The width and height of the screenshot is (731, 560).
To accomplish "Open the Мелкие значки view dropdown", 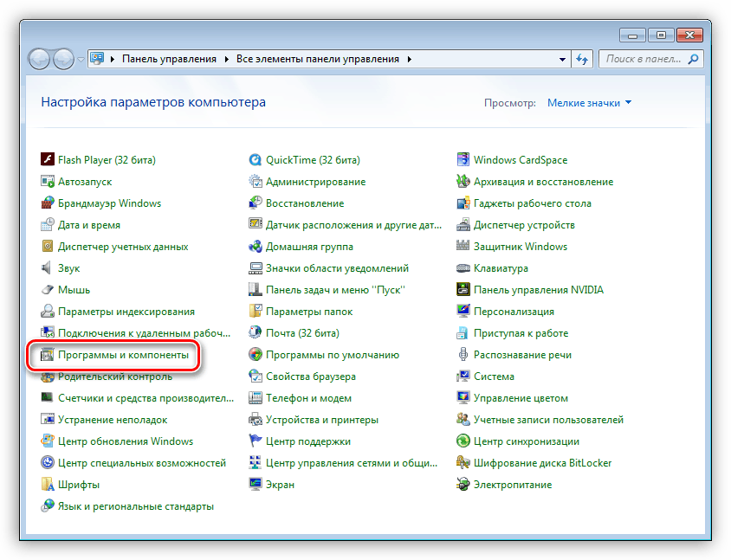I will coord(589,103).
